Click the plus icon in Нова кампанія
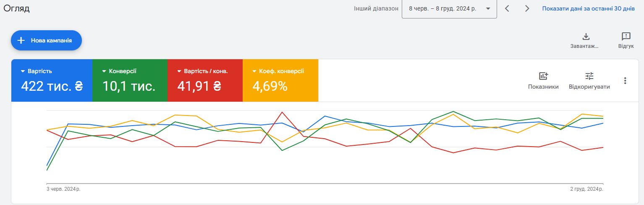Screen dimensions: 644x205 point(21,40)
